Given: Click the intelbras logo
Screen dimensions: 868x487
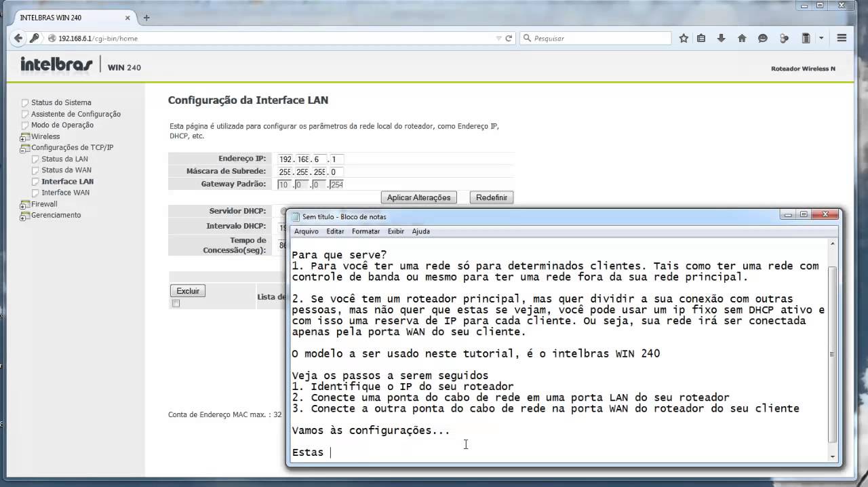Looking at the screenshot, I should [x=56, y=65].
